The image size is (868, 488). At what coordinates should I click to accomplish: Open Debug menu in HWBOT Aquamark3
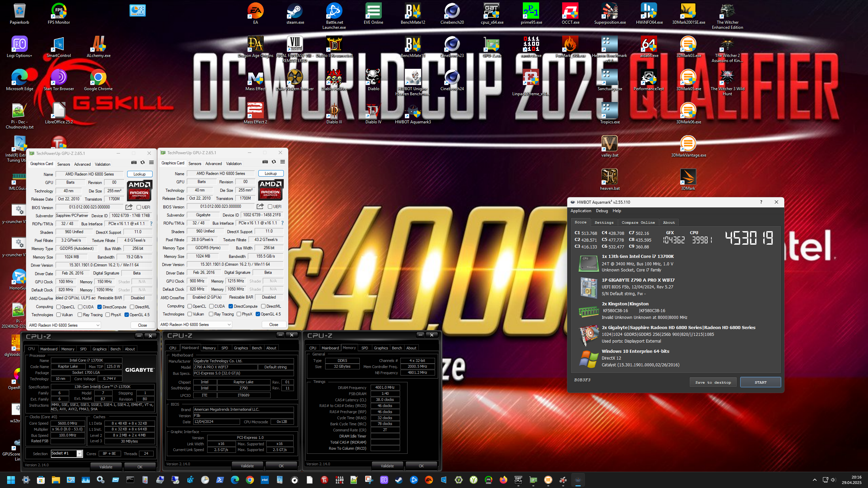[x=602, y=211]
